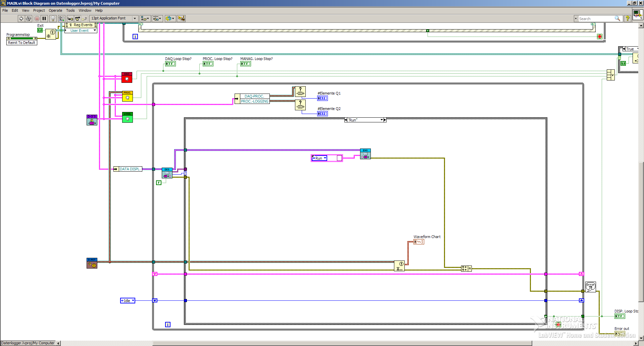Open the Edit menu
The height and width of the screenshot is (346, 644).
(15, 10)
